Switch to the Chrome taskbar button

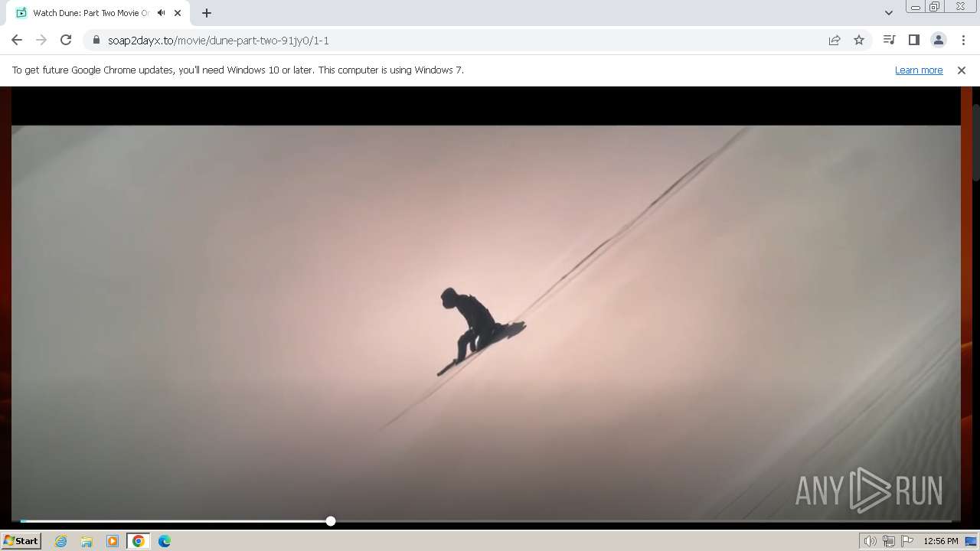139,541
